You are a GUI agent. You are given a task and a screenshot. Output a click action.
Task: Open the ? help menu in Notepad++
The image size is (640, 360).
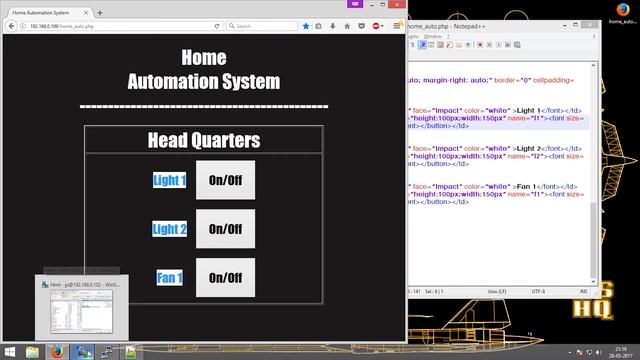[448, 36]
